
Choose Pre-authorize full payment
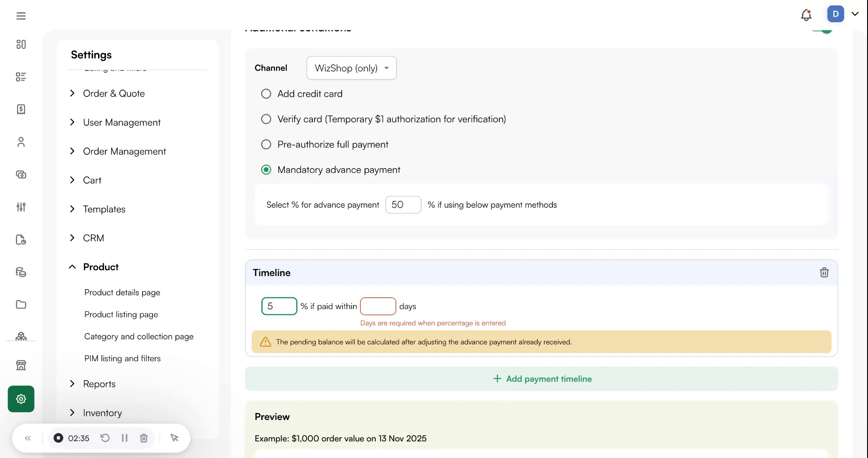click(x=266, y=144)
